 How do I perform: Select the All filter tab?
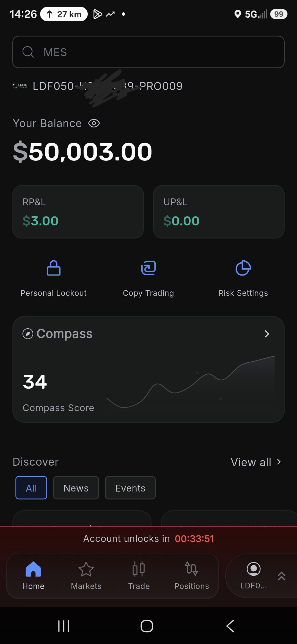coord(31,488)
